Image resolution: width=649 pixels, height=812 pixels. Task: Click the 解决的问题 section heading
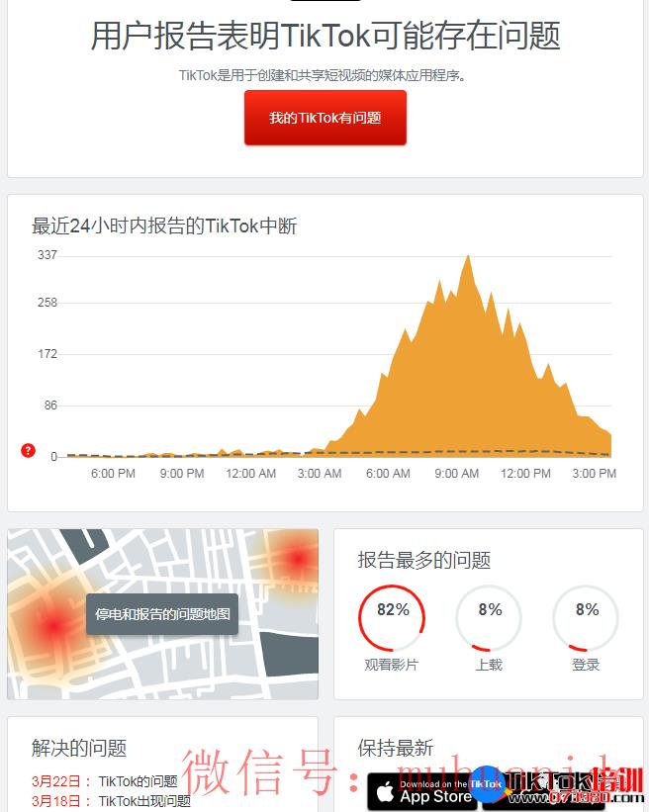coord(79,749)
